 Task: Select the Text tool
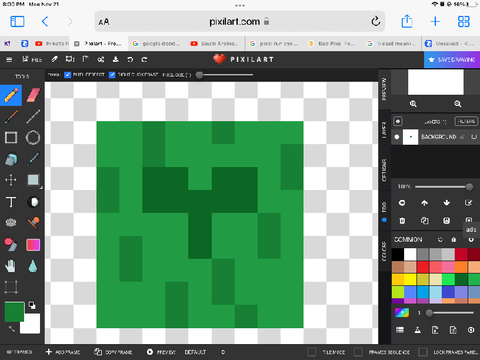tap(11, 202)
